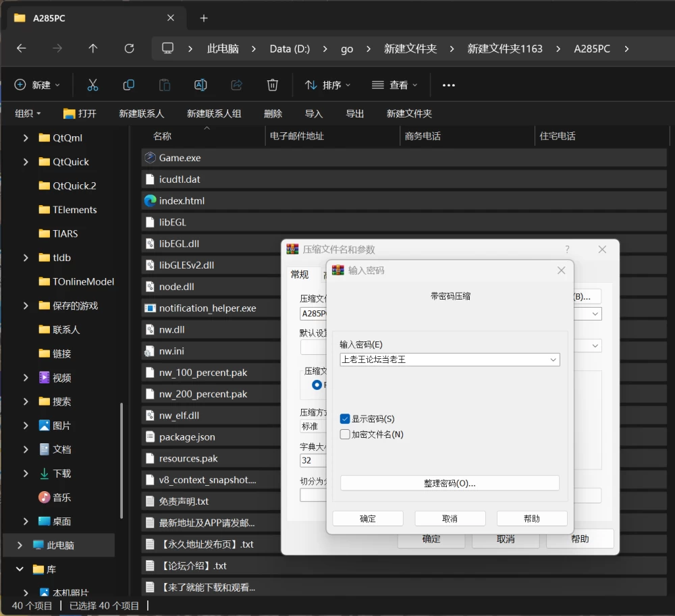The height and width of the screenshot is (616, 675).
Task: Click the question mark help icon in archive dialog
Action: (x=567, y=249)
